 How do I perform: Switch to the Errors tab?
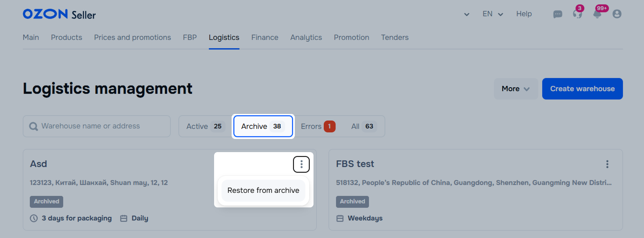(x=318, y=126)
